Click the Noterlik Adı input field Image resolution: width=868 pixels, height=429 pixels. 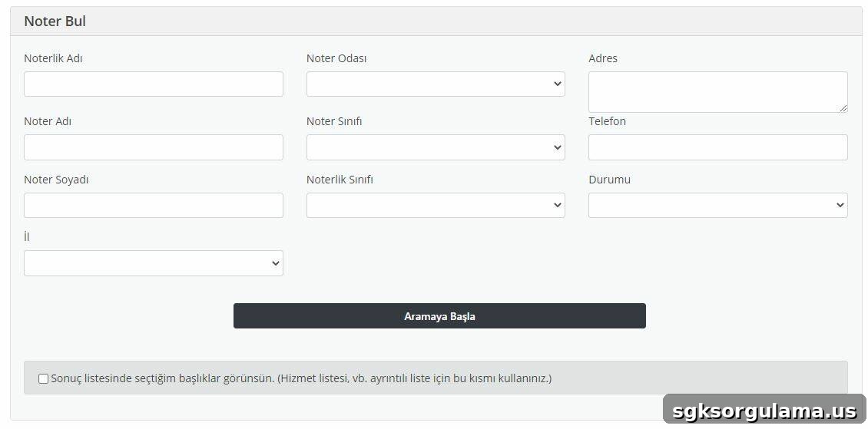(154, 84)
